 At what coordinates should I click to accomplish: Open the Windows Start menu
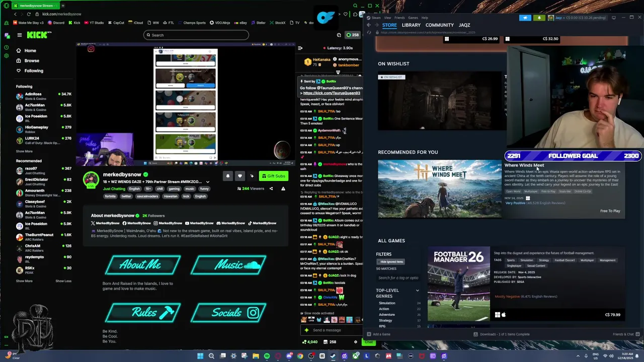(200, 356)
